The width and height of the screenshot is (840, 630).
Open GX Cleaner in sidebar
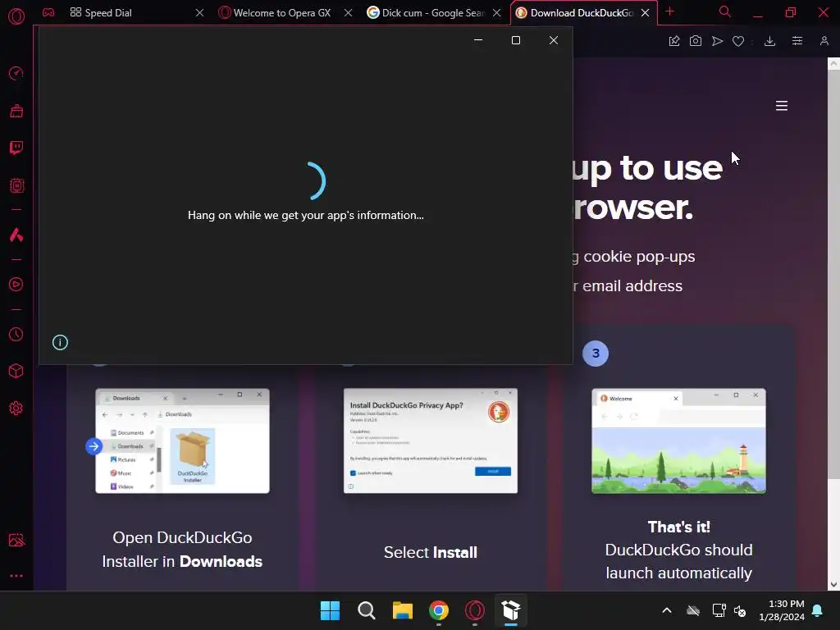16,111
